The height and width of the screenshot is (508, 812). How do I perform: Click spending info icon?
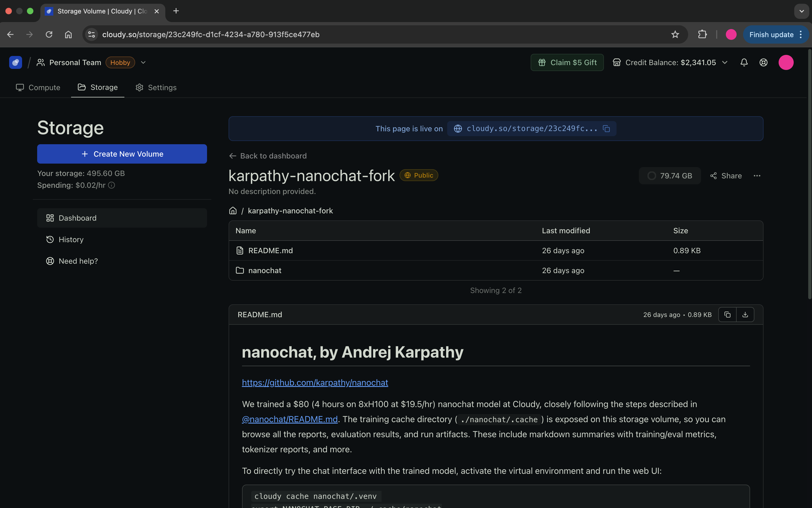[111, 185]
